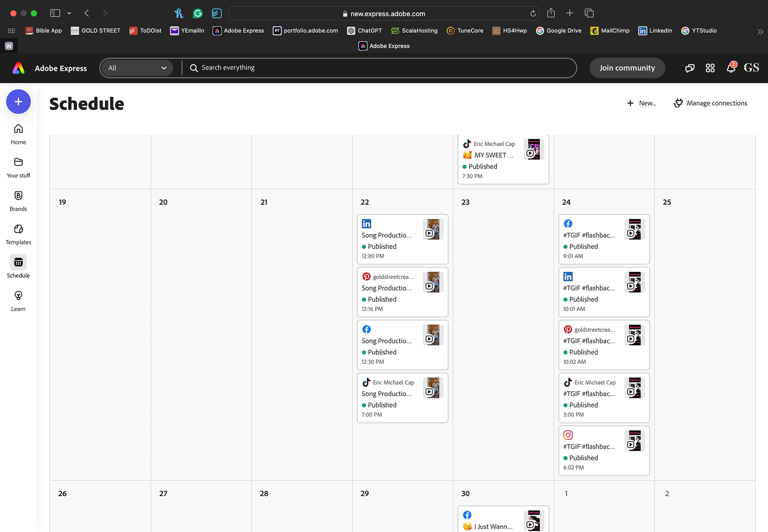This screenshot has width=768, height=532.
Task: Click Manage connections
Action: (x=710, y=103)
